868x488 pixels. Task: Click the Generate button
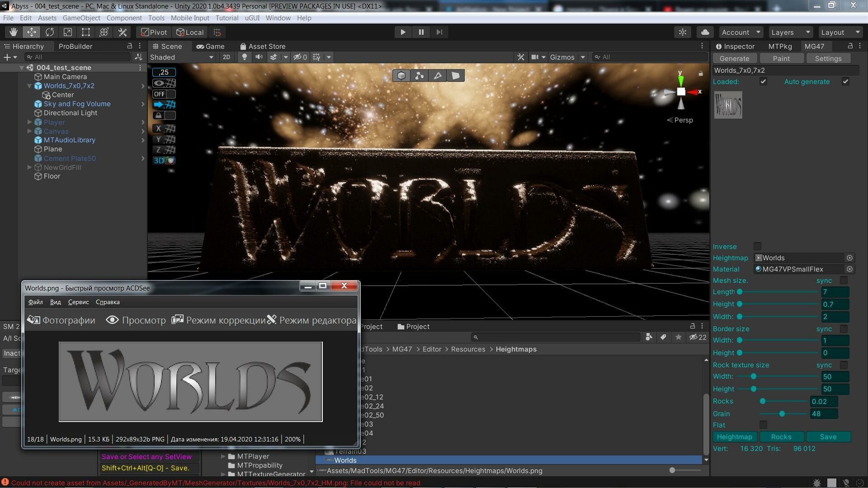tap(734, 59)
